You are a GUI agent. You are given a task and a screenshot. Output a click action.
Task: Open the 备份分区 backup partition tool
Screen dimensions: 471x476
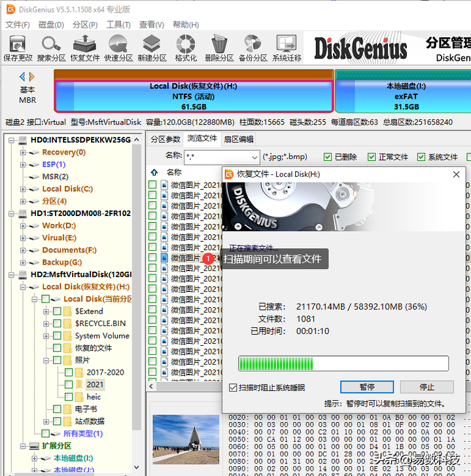click(x=253, y=48)
